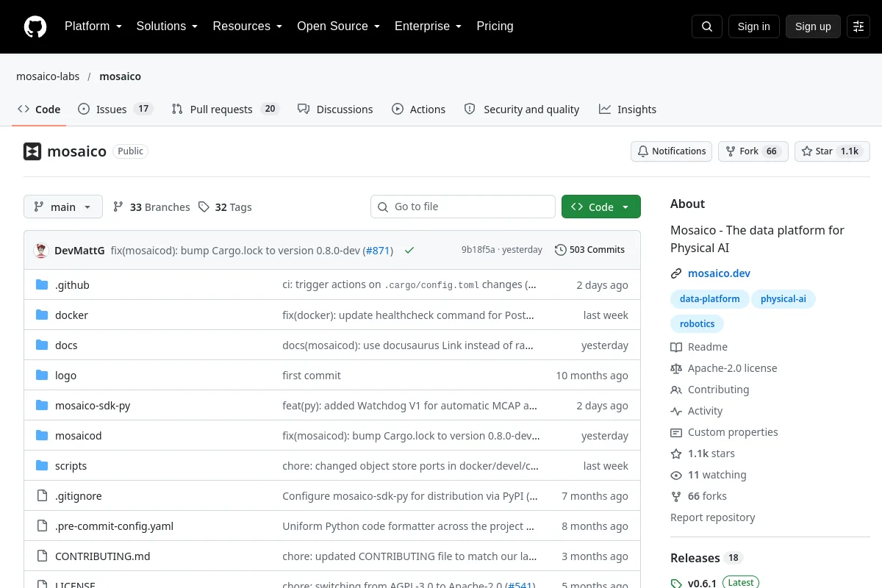Switch to the Issues tab
This screenshot has width=882, height=588.
pos(115,109)
